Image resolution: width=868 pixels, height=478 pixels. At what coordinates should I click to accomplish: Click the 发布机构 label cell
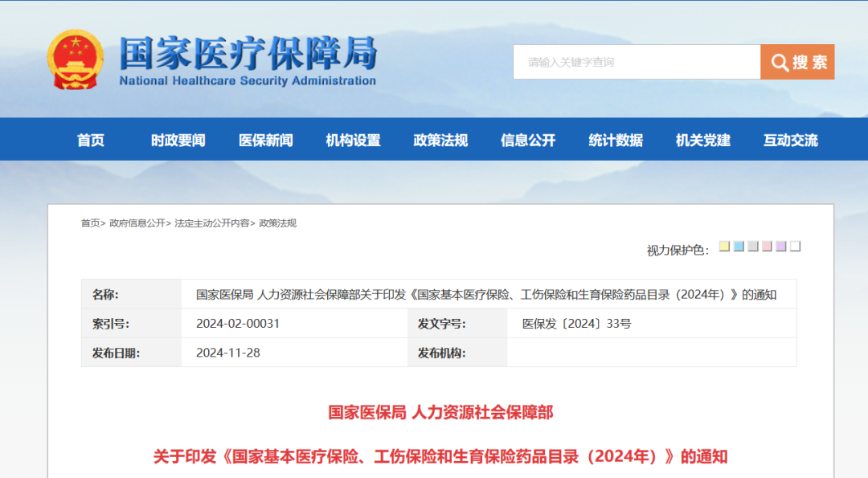(457, 353)
